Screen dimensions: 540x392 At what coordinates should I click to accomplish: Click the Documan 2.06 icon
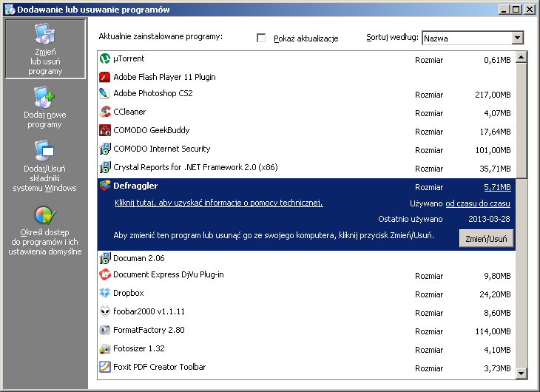(x=105, y=258)
